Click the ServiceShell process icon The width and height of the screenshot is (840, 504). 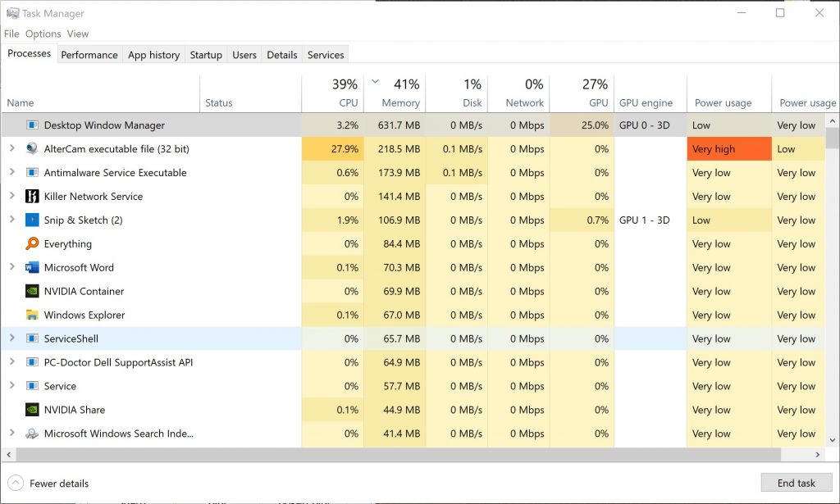(32, 338)
